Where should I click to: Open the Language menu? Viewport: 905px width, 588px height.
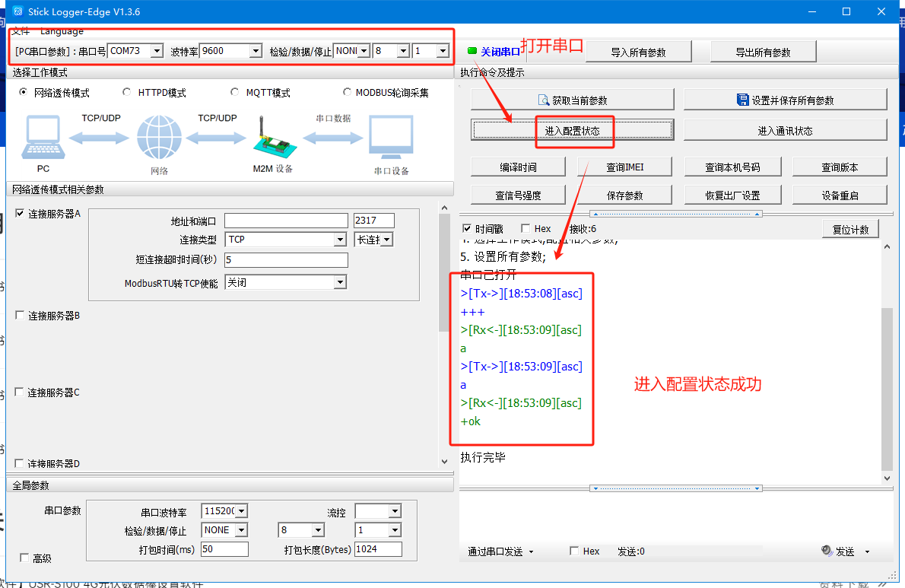point(62,31)
